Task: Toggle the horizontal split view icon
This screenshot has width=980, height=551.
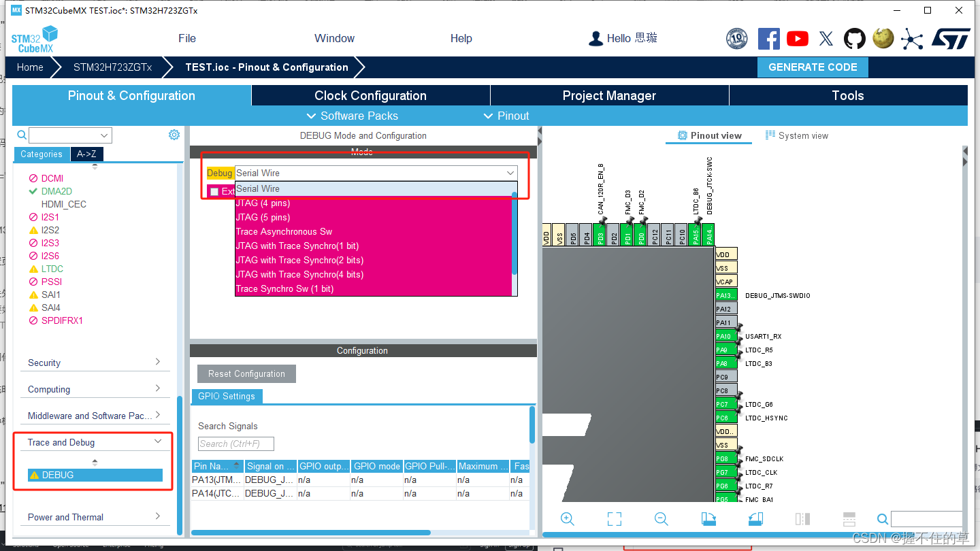Action: (849, 519)
